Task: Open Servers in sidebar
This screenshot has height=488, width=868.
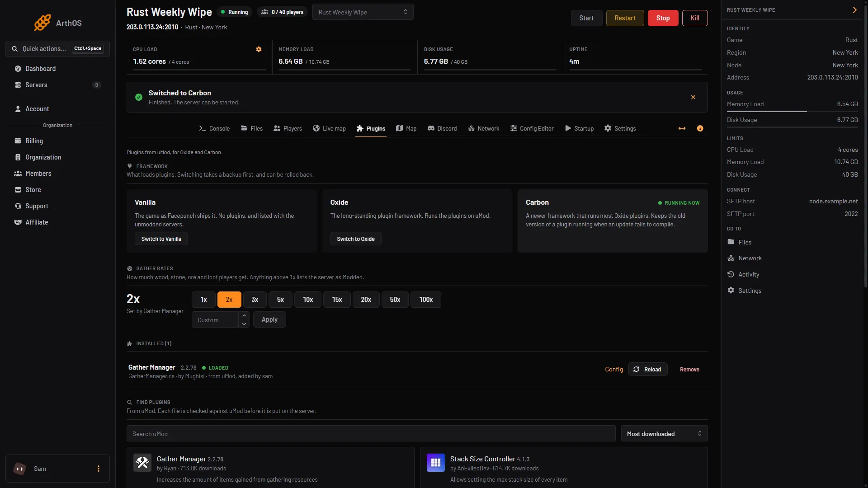Action: click(x=57, y=85)
